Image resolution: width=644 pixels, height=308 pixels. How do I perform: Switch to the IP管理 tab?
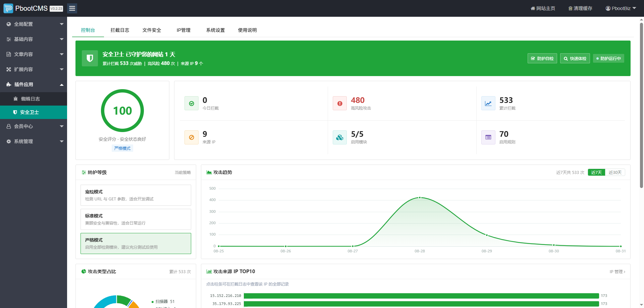(183, 30)
